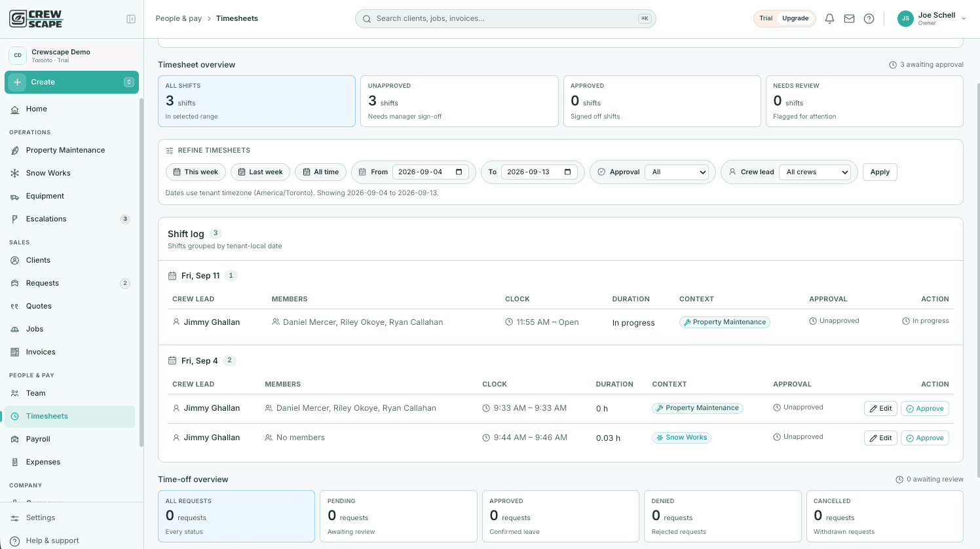The image size is (980, 549).
Task: Open the help question mark icon
Action: [x=869, y=18]
